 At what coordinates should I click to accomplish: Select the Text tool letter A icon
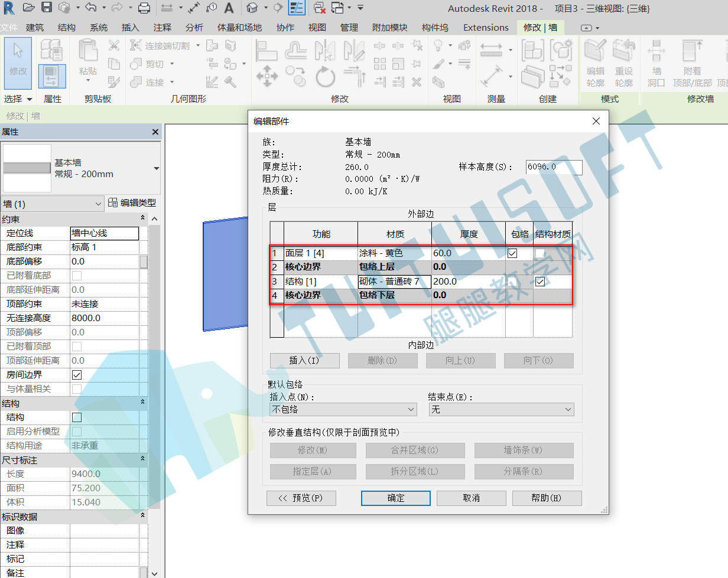click(229, 8)
